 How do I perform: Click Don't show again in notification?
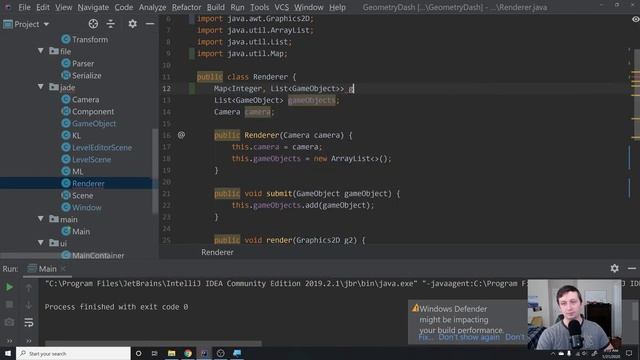pyautogui.click(x=469, y=338)
